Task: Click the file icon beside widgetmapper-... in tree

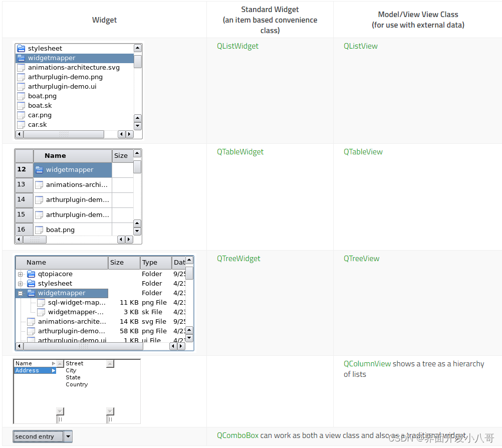Action: coord(41,312)
